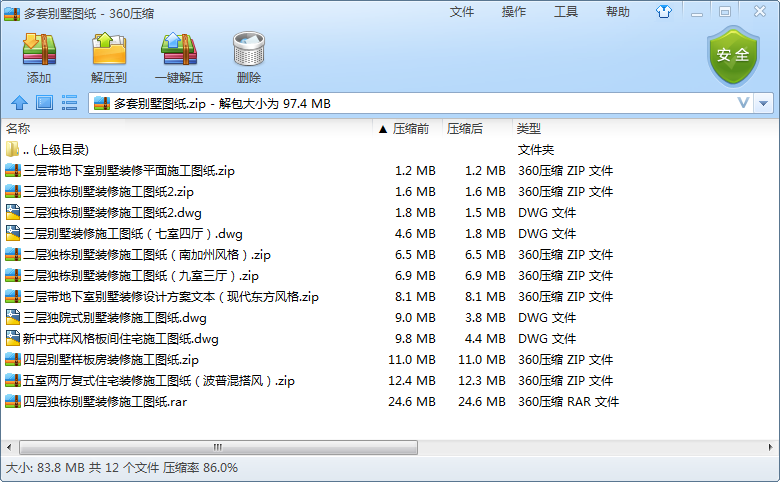Select 三层独栋别墅装修施工图纸（九室三厅）.zip
The height and width of the screenshot is (482, 780).
(141, 276)
